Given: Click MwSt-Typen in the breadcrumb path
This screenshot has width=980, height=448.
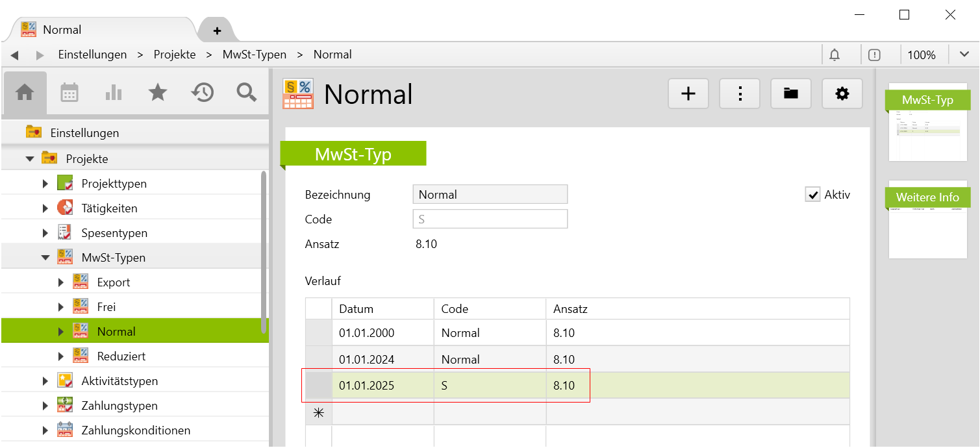Looking at the screenshot, I should (x=254, y=55).
